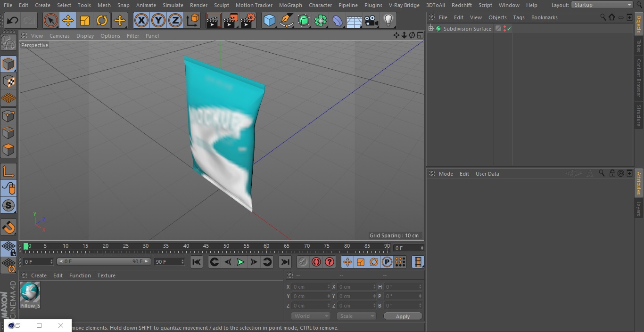The width and height of the screenshot is (644, 332).
Task: Select the Pillow_S material thumbnail
Action: 30,295
